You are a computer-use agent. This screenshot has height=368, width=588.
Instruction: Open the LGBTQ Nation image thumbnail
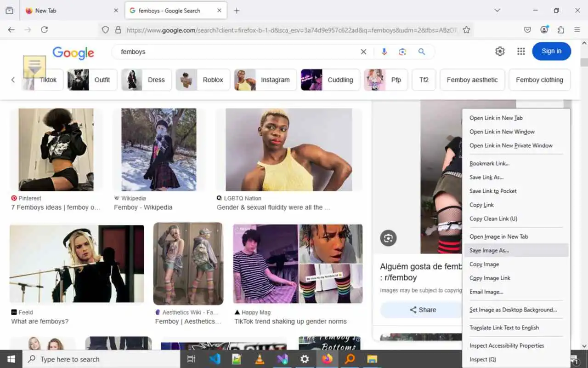289,149
